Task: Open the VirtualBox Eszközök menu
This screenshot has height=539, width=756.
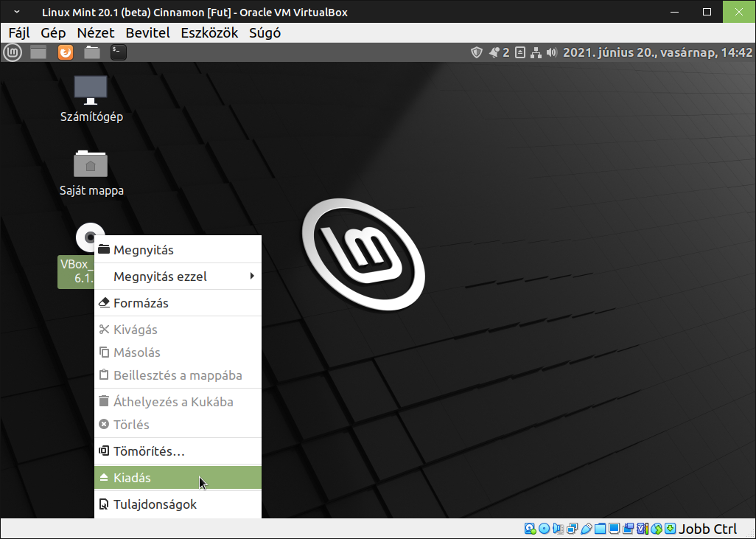Action: coord(209,33)
